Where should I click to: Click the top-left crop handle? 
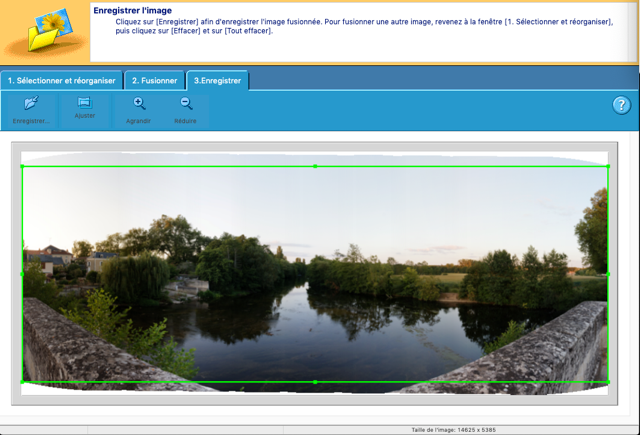tap(22, 166)
